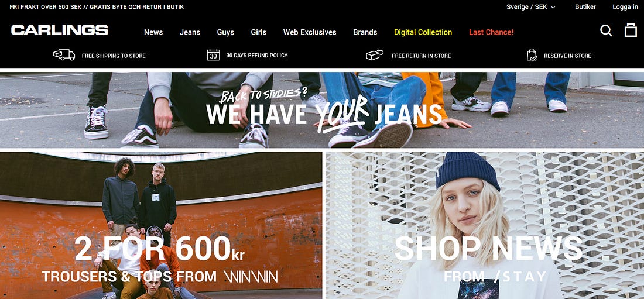Open the News menu

coord(153,32)
